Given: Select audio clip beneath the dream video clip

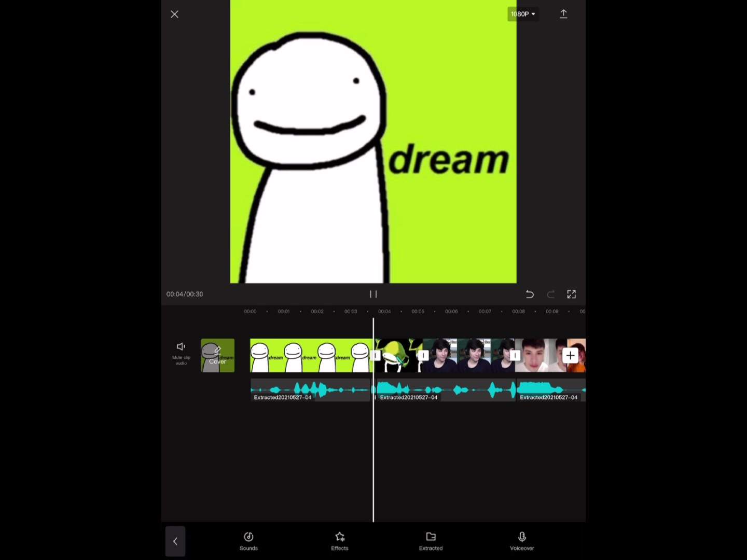Looking at the screenshot, I should pyautogui.click(x=310, y=390).
